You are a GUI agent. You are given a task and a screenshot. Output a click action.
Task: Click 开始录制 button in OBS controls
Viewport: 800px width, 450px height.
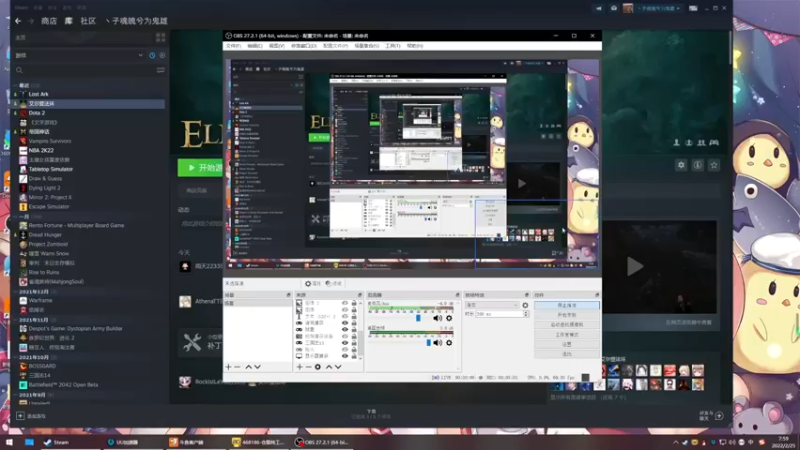pyautogui.click(x=567, y=315)
